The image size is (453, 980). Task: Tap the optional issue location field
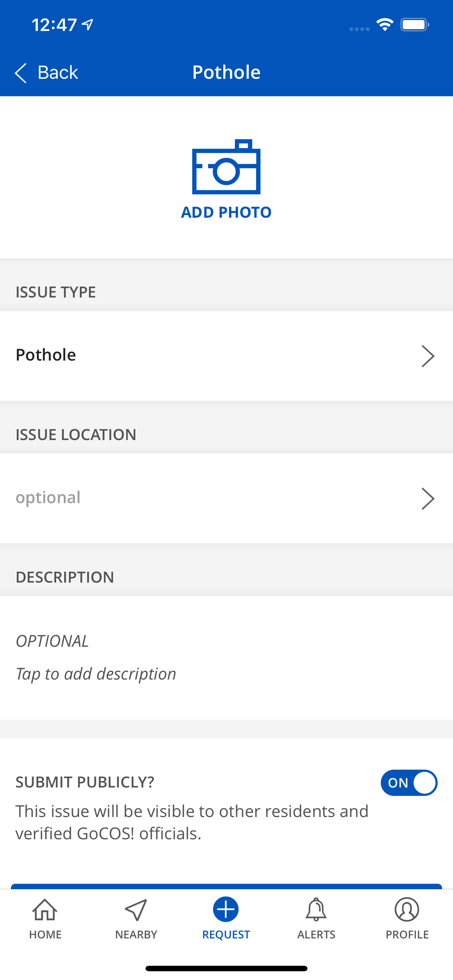(190, 498)
